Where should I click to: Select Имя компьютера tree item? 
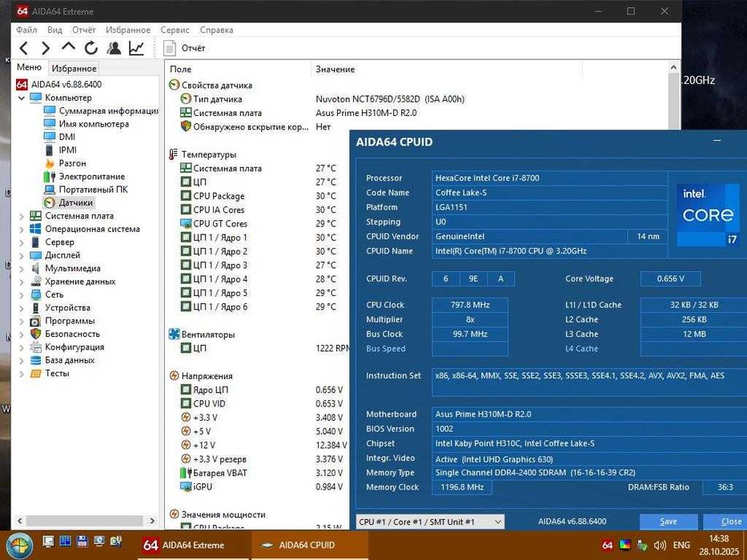click(x=86, y=124)
